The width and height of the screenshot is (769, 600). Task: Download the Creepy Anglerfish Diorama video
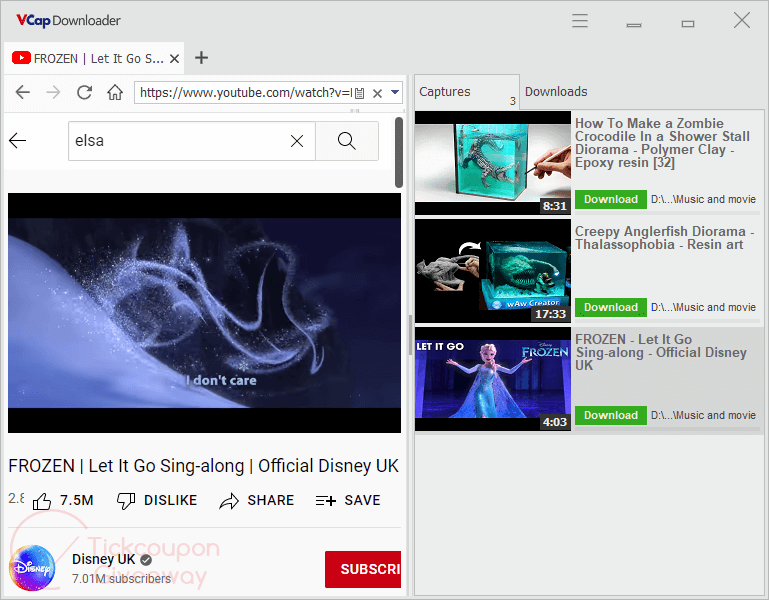tap(611, 307)
